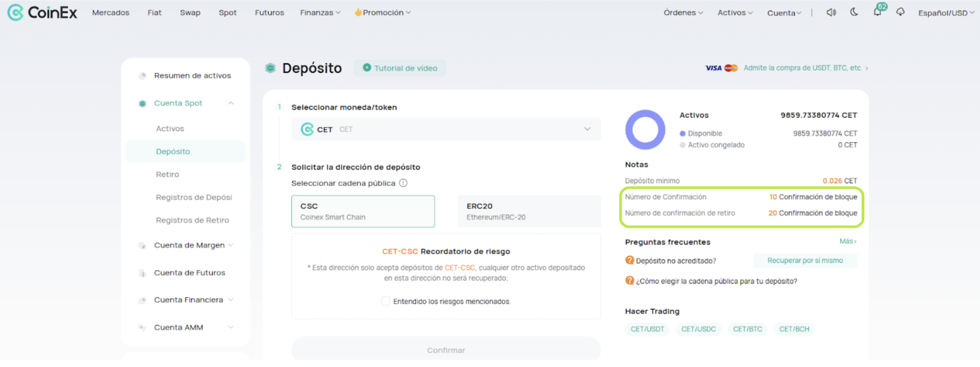Screen dimensions: 980x367
Task: Check Entendido los riesgos mencionados checkbox
Action: tap(386, 301)
